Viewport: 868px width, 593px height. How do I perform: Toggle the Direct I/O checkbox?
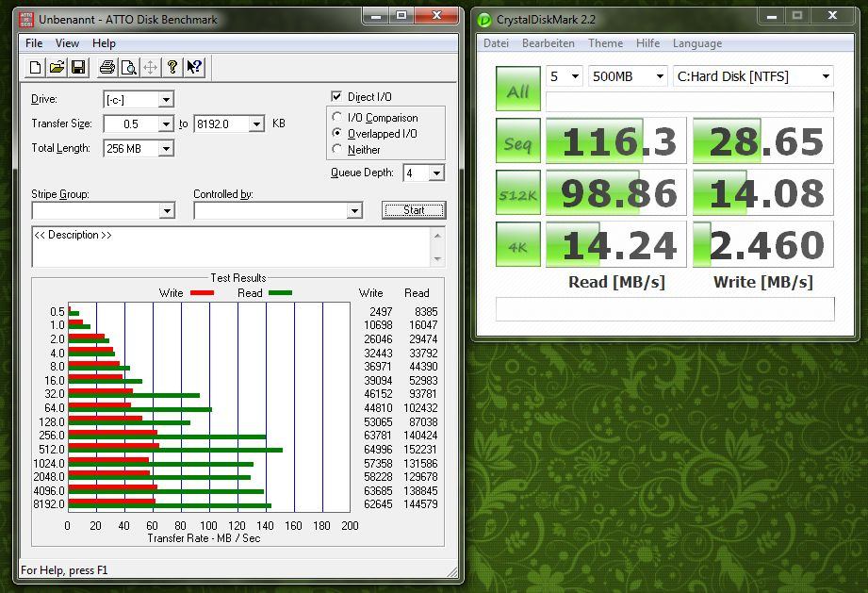(336, 96)
